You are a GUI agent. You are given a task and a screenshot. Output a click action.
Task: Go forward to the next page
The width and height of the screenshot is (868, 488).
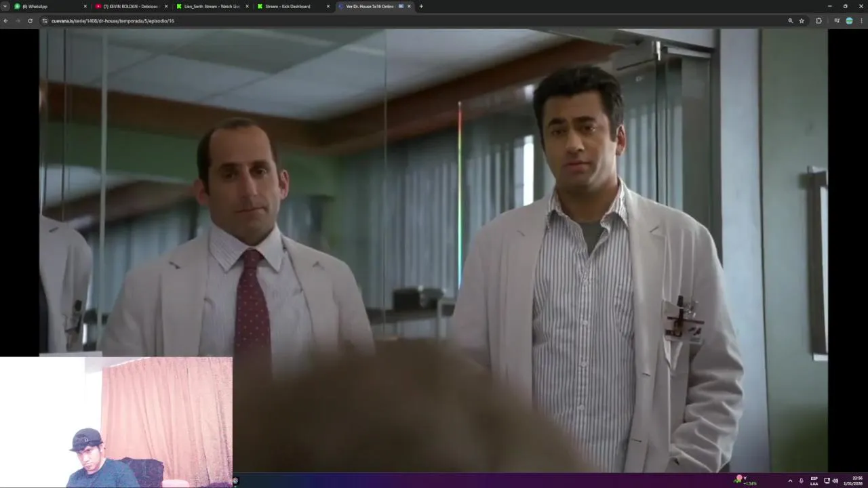[x=18, y=21]
